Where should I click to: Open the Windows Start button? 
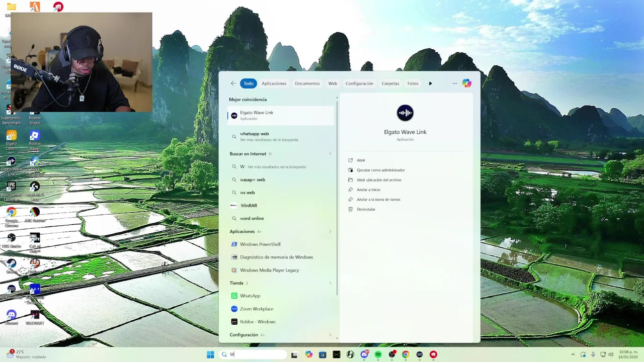tap(210, 354)
